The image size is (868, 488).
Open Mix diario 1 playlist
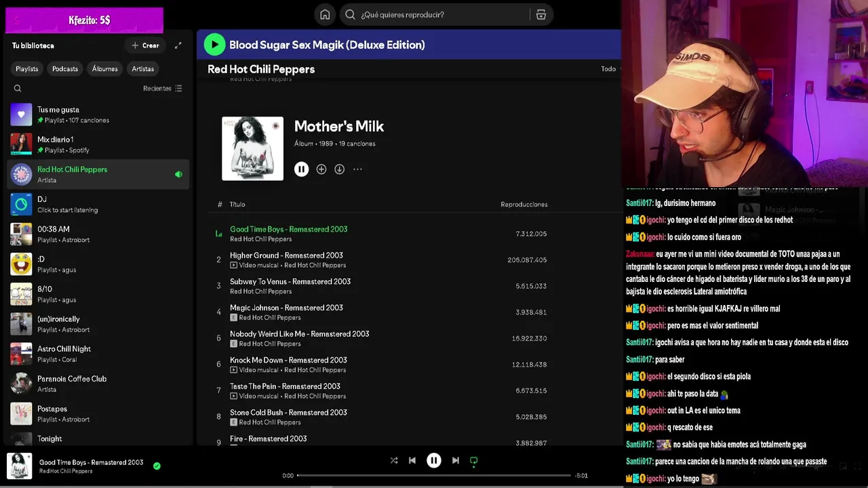pos(98,144)
